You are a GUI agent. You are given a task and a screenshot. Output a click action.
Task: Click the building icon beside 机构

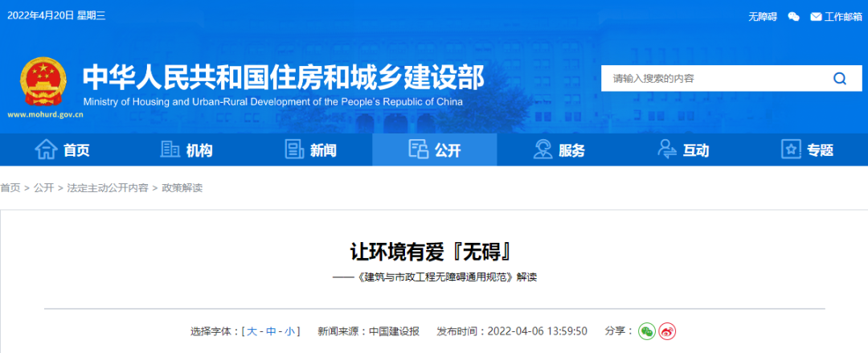[170, 149]
